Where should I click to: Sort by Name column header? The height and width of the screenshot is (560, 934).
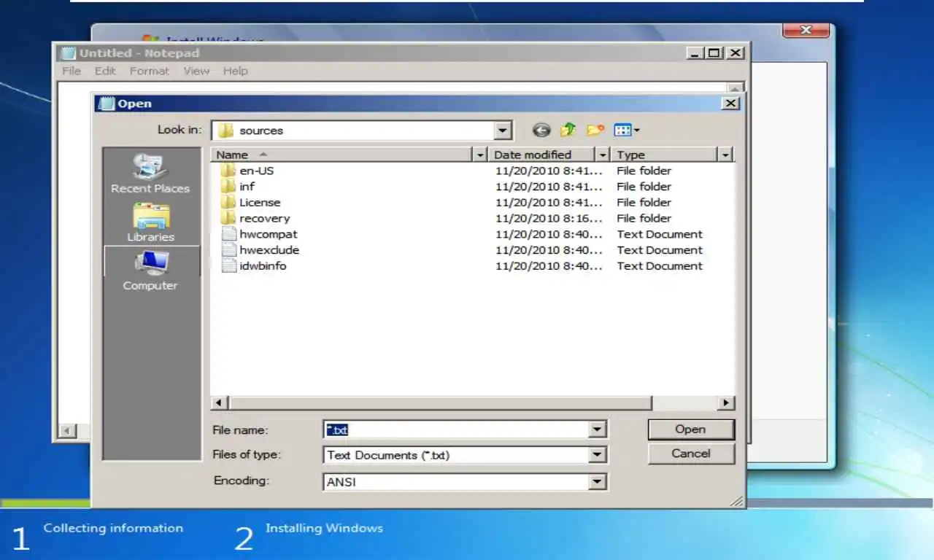pos(341,155)
